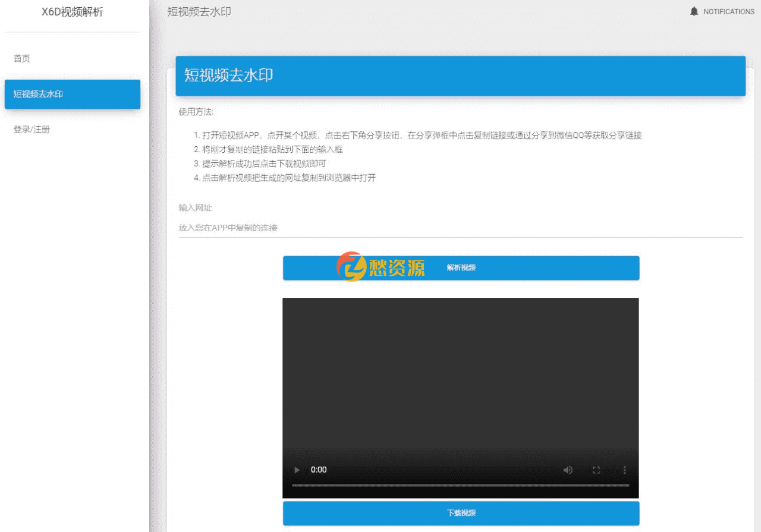The height and width of the screenshot is (532, 761).
Task: Click the video progress bar
Action: [461, 486]
